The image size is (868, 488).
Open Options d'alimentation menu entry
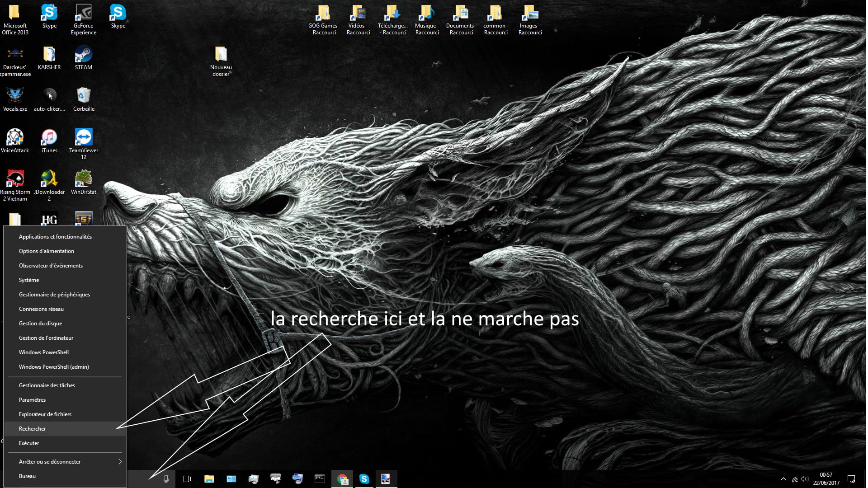pos(65,251)
